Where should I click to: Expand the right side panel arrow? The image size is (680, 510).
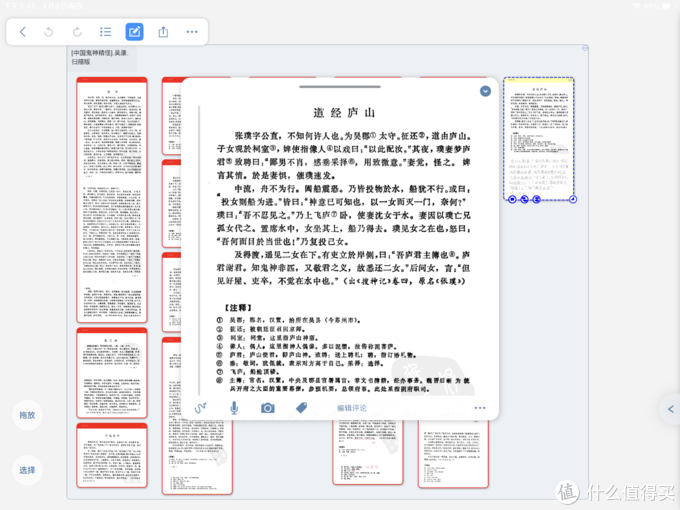click(x=670, y=409)
